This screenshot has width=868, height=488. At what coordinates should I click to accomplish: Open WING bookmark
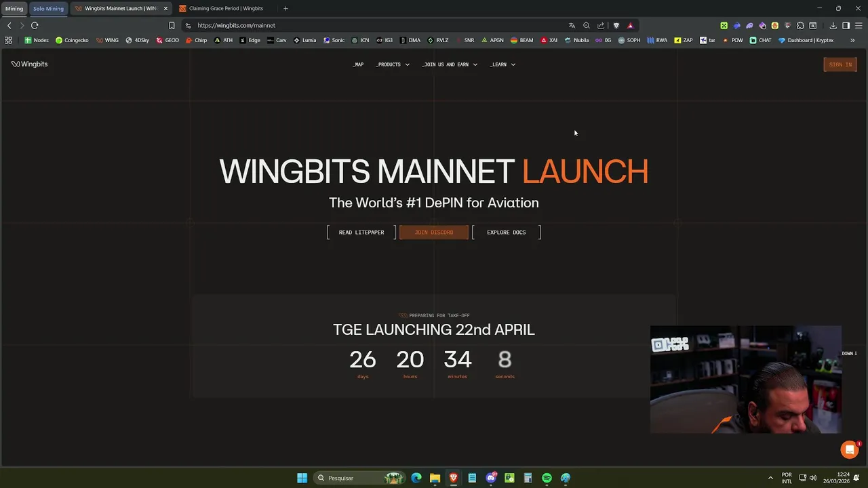[x=108, y=40]
